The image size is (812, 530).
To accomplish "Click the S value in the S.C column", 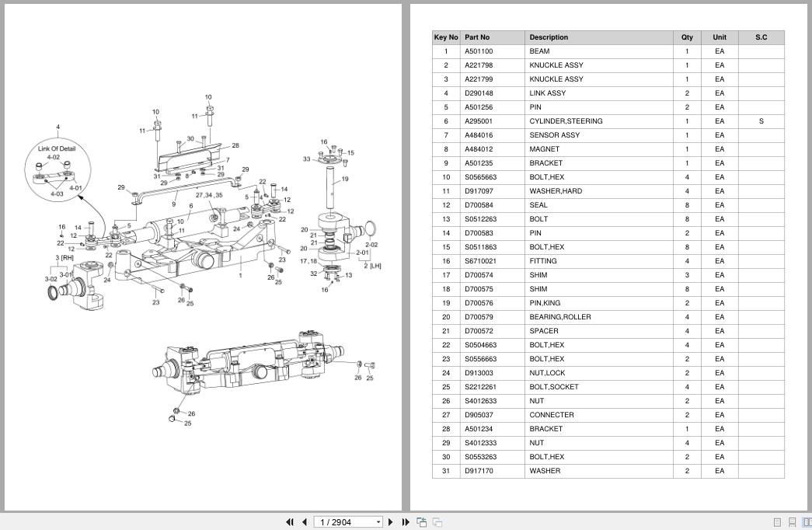I will (761, 121).
